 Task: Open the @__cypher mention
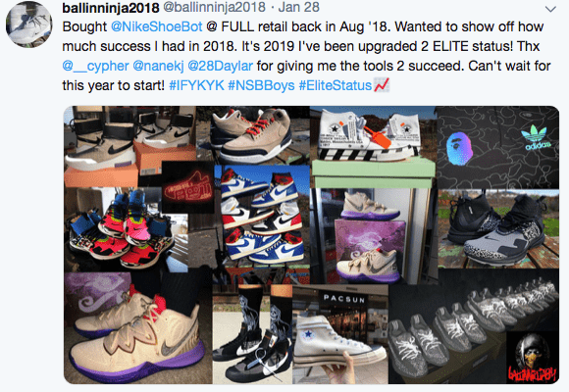[95, 66]
